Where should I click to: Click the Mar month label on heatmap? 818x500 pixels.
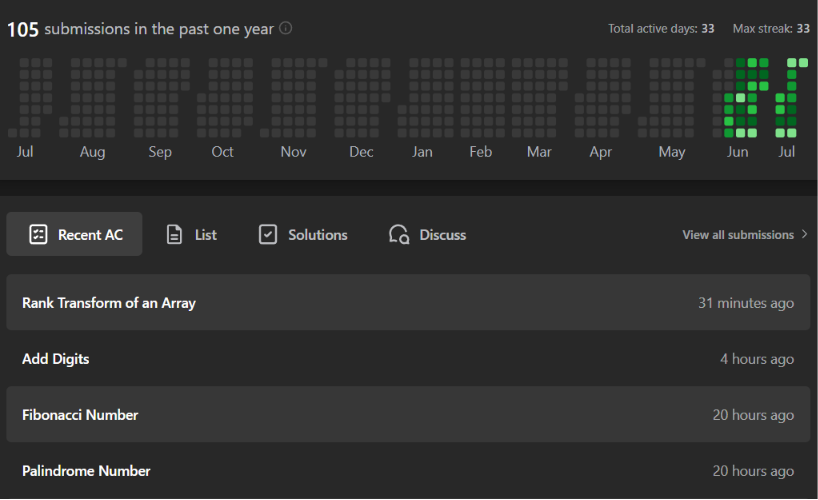[539, 152]
